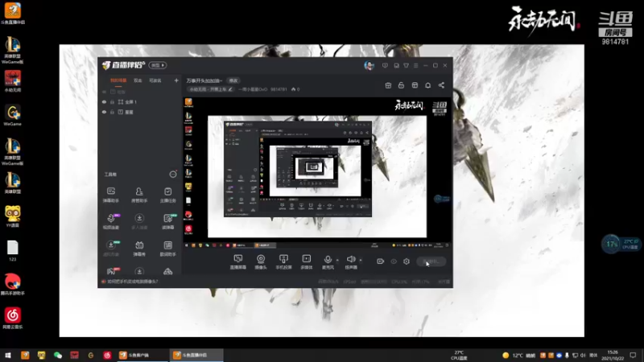Image resolution: width=644 pixels, height=362 pixels.
Task: Click the box icon left of the padlock
Action: click(x=388, y=85)
